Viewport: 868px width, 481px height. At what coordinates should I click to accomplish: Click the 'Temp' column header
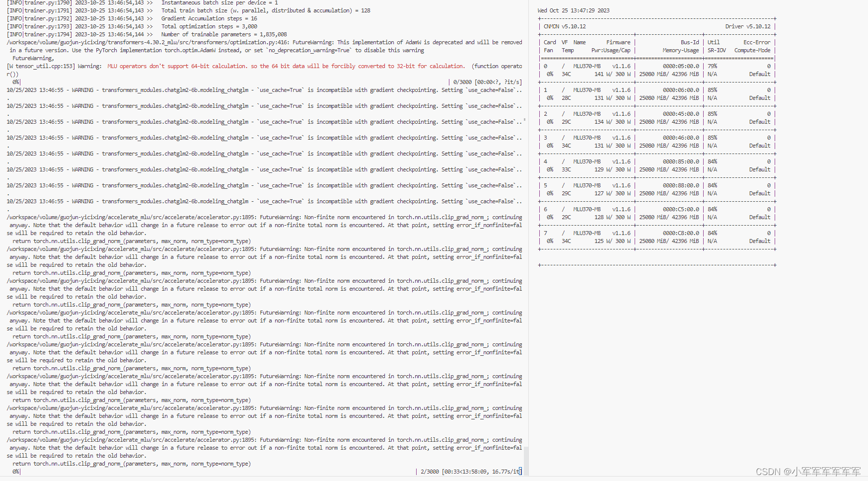click(x=568, y=50)
